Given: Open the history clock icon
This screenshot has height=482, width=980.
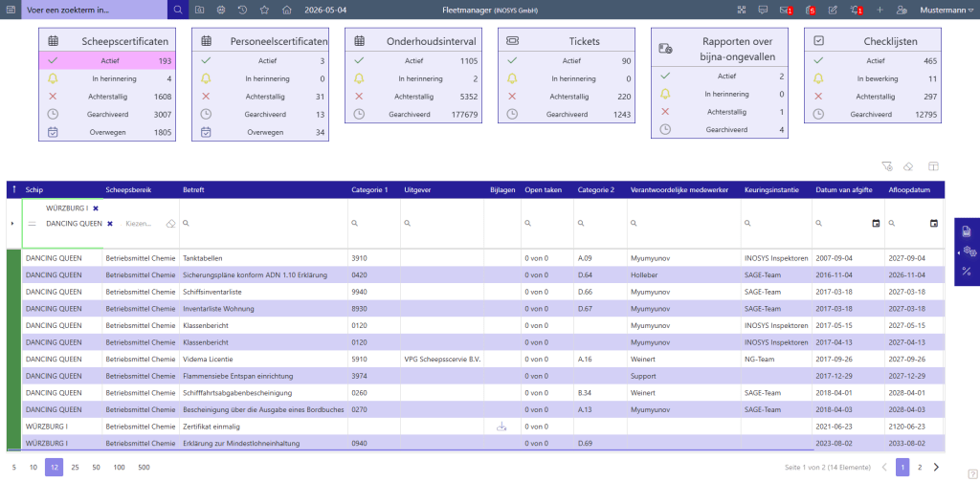Looking at the screenshot, I should (242, 10).
